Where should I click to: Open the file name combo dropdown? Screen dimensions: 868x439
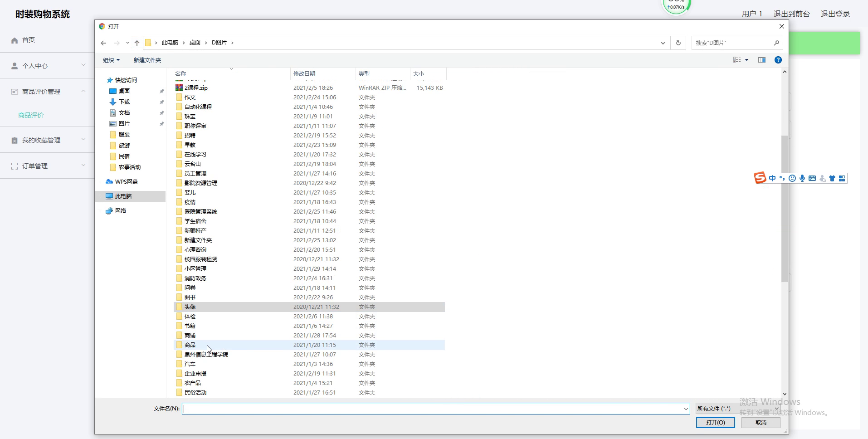(x=686, y=409)
